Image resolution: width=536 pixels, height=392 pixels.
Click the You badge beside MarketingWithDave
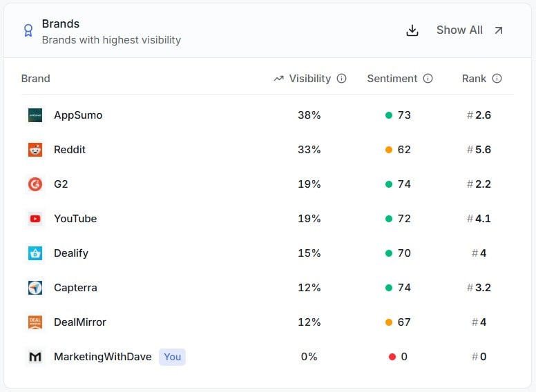[172, 357]
